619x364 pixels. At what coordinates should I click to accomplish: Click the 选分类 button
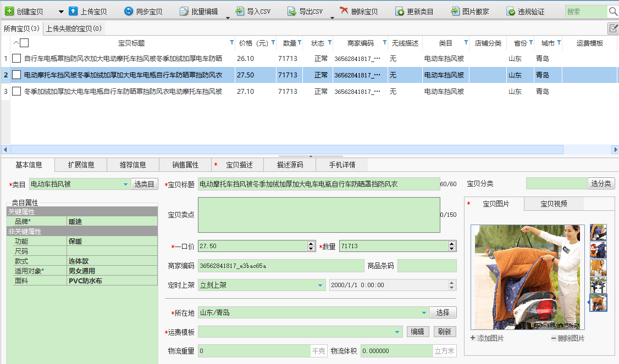(601, 183)
